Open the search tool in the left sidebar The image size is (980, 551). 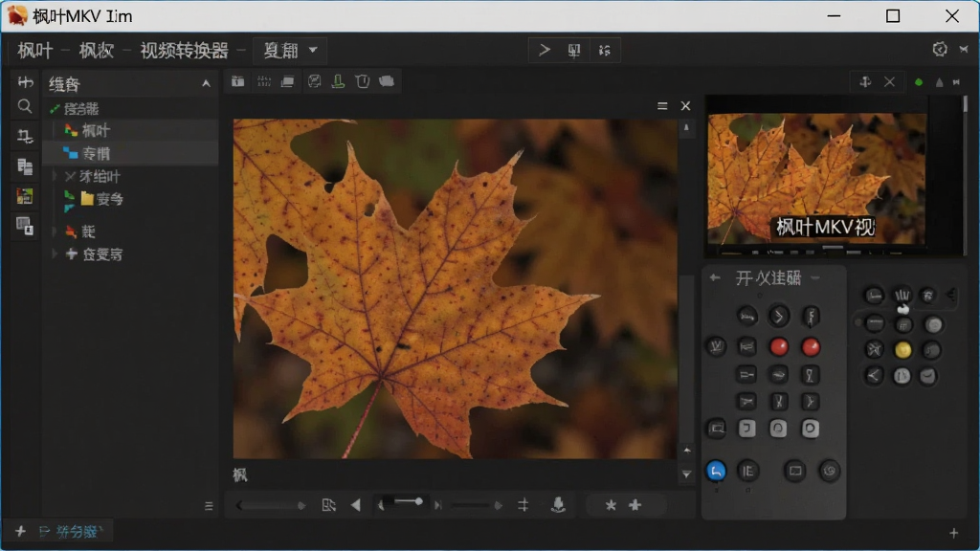coord(24,107)
